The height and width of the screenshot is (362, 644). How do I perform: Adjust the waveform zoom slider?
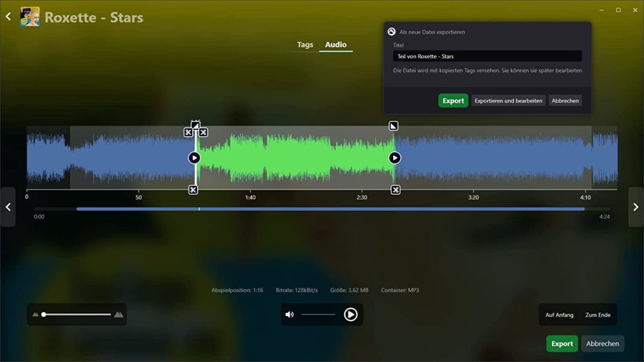[x=77, y=314]
